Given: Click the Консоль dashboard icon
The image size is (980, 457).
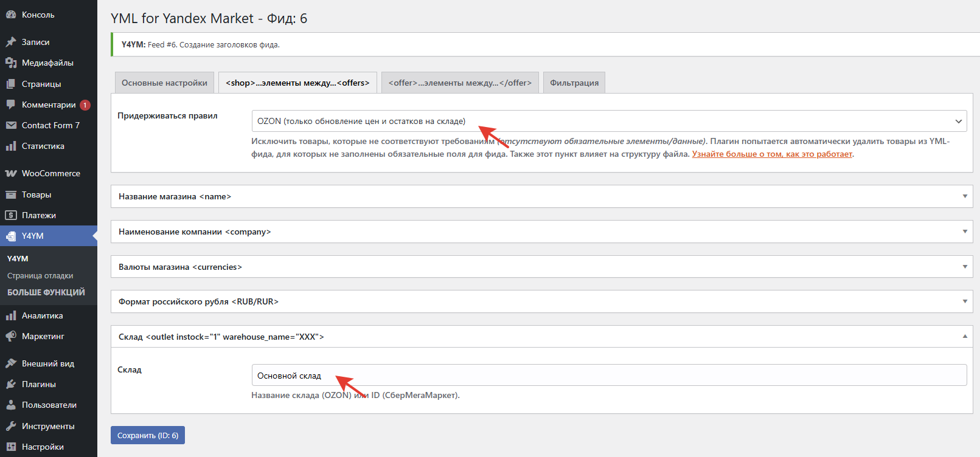Looking at the screenshot, I should [x=11, y=15].
